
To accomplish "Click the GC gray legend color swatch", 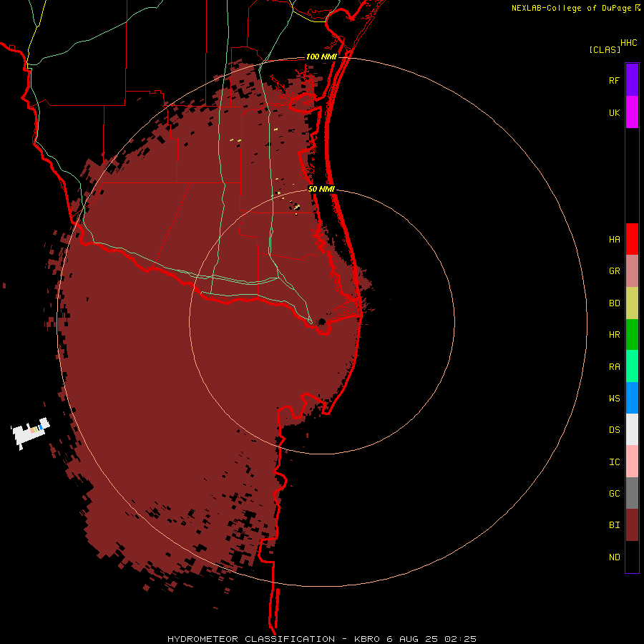I will [632, 493].
